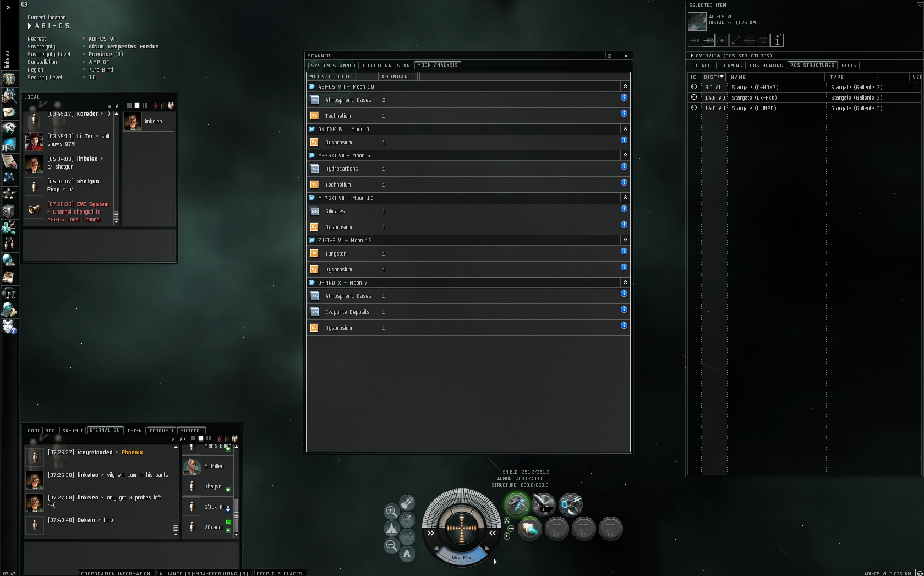Open the People & Places window button
Viewport: 924px width, 576px height.
pos(280,573)
